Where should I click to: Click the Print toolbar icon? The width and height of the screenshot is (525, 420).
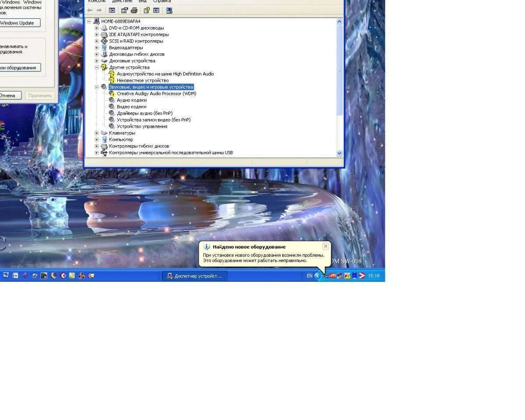(134, 10)
